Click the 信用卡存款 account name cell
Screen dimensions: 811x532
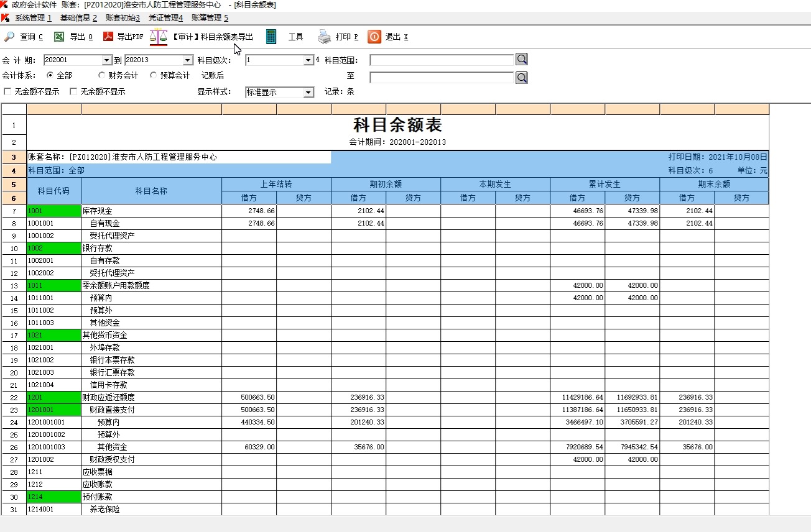click(x=152, y=385)
